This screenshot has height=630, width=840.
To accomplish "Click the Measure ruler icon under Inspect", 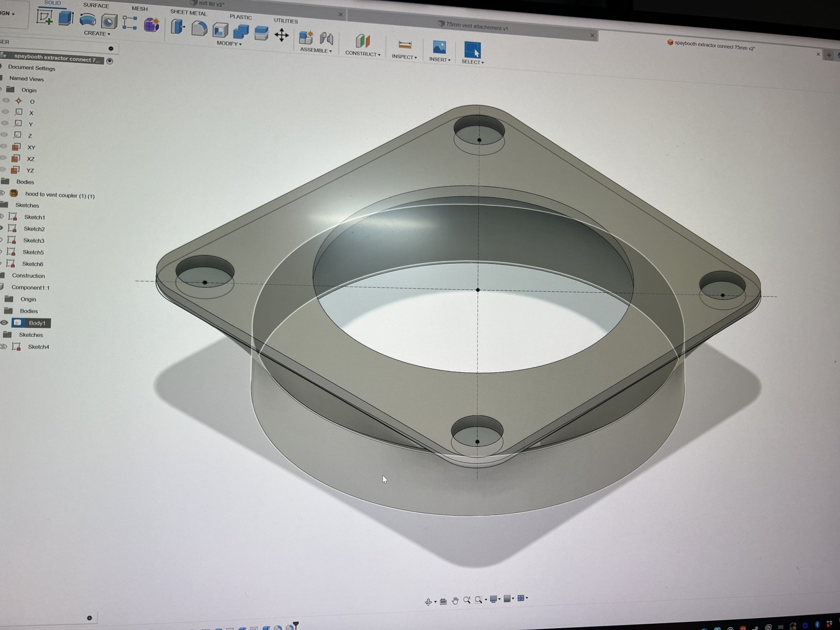I will click(x=404, y=45).
